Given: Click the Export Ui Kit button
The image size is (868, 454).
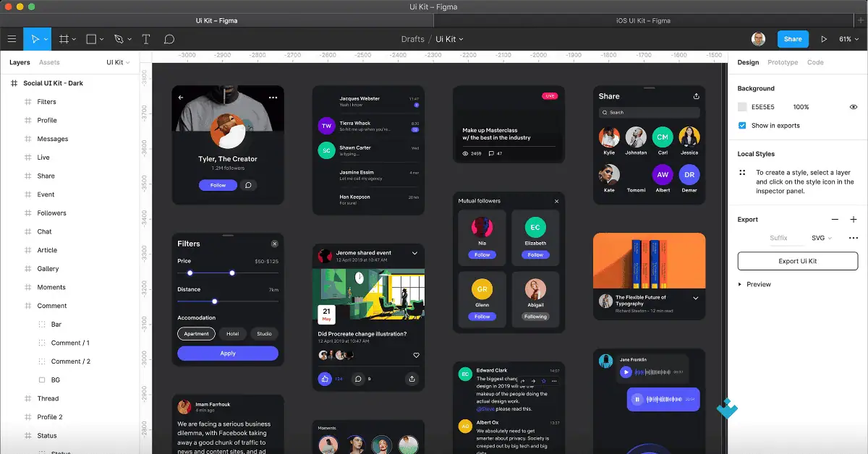Looking at the screenshot, I should click(x=797, y=261).
